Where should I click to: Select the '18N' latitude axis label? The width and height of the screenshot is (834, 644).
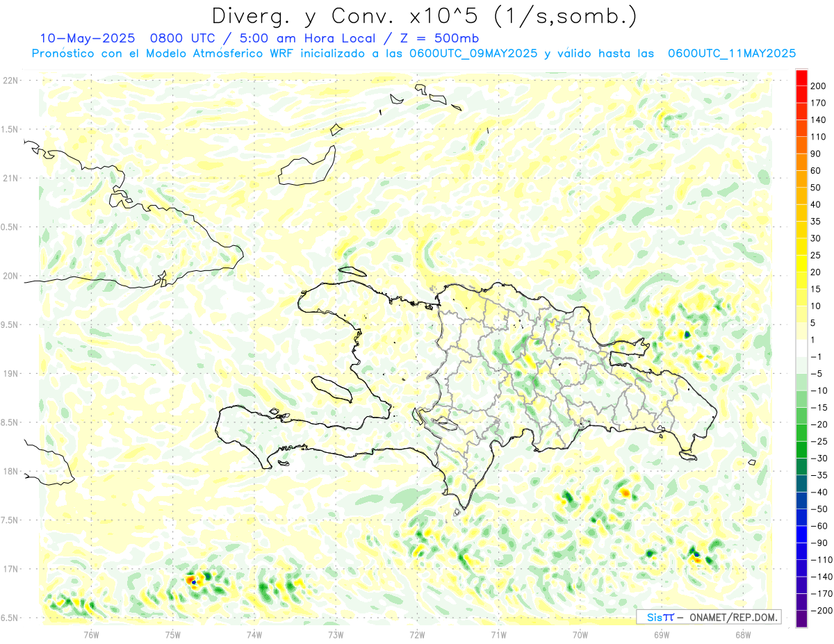point(10,472)
